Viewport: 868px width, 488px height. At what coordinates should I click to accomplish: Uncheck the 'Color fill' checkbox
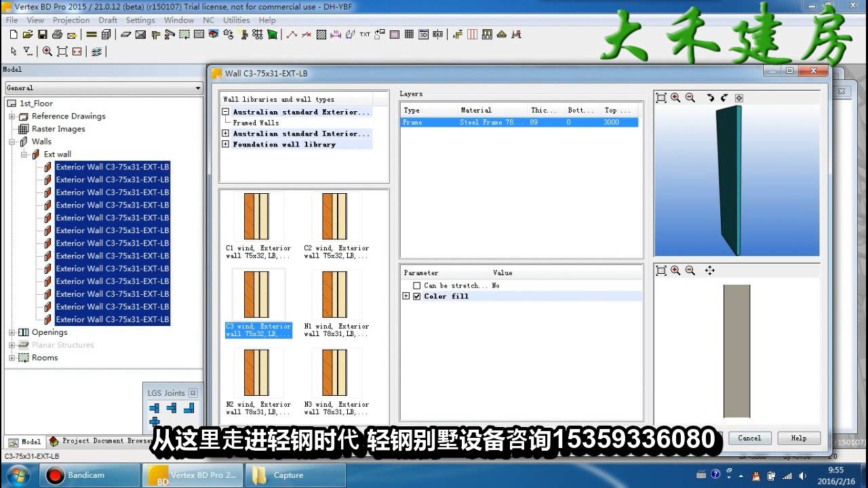[x=417, y=296]
